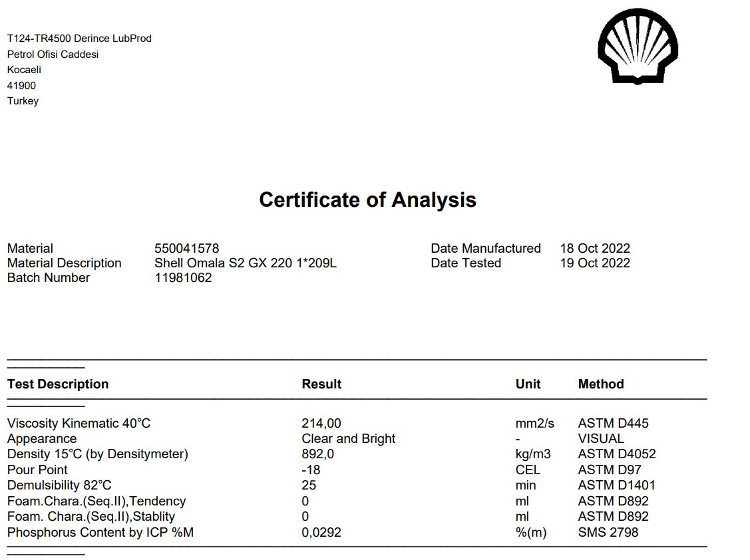
Task: Click the phosphorus result 0,0292
Action: pyautogui.click(x=321, y=533)
